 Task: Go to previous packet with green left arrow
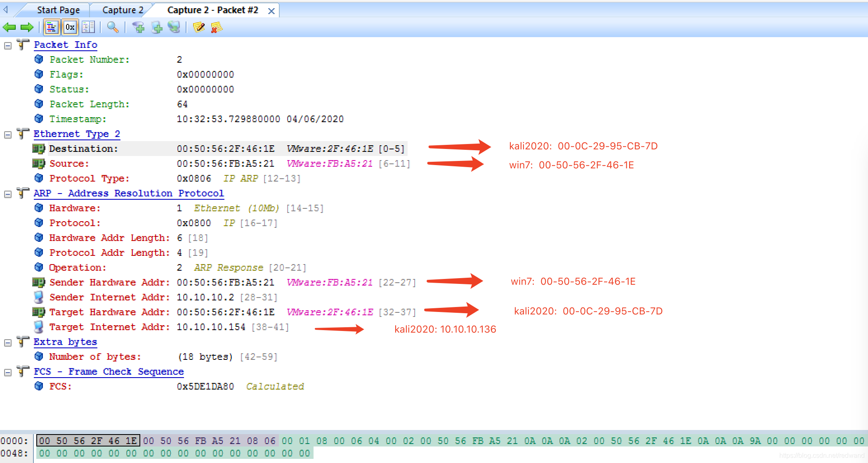[x=9, y=28]
